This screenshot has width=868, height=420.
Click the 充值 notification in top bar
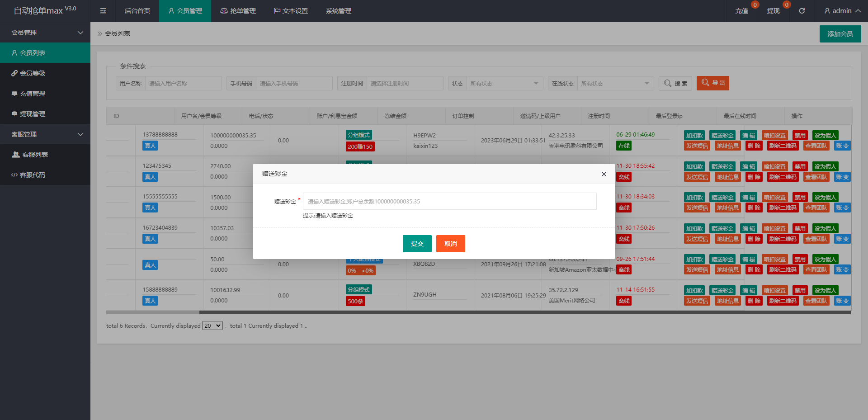coord(741,11)
